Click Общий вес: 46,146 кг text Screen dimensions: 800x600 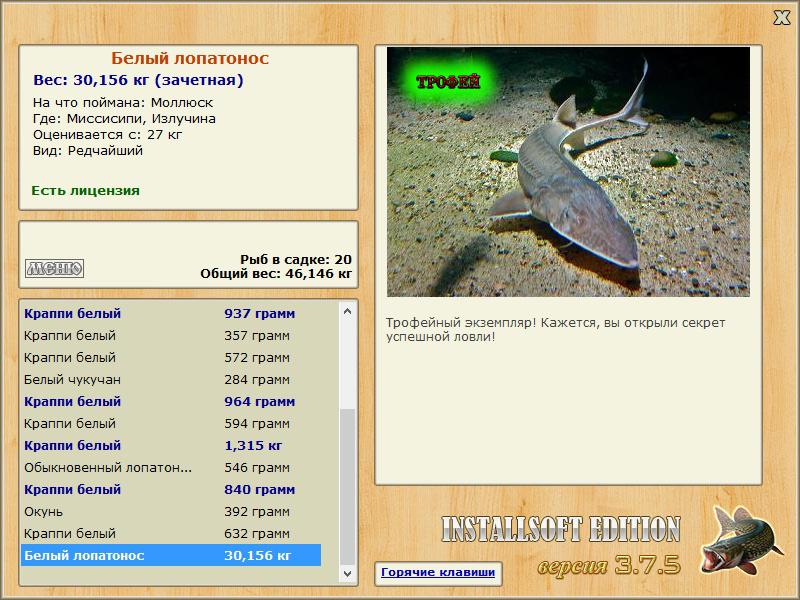276,273
